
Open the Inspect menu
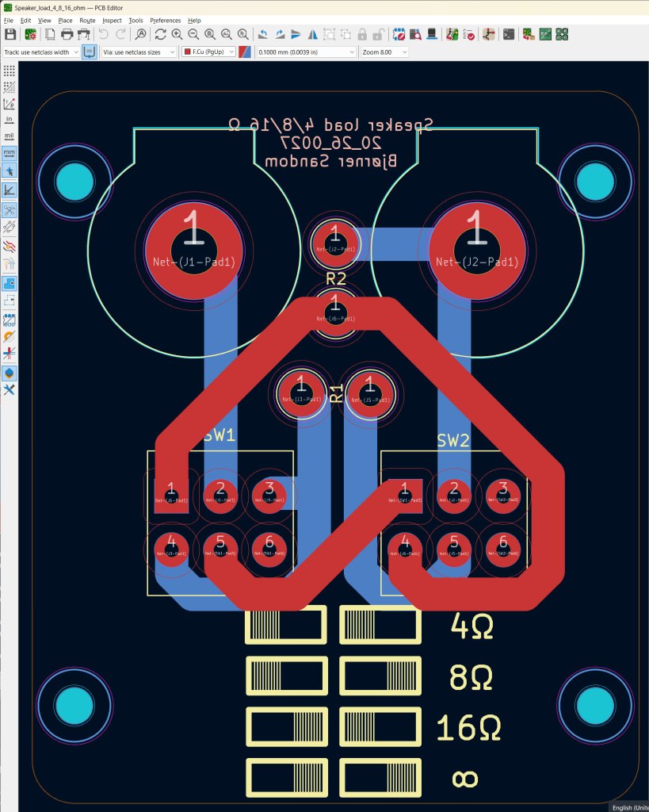click(x=112, y=21)
